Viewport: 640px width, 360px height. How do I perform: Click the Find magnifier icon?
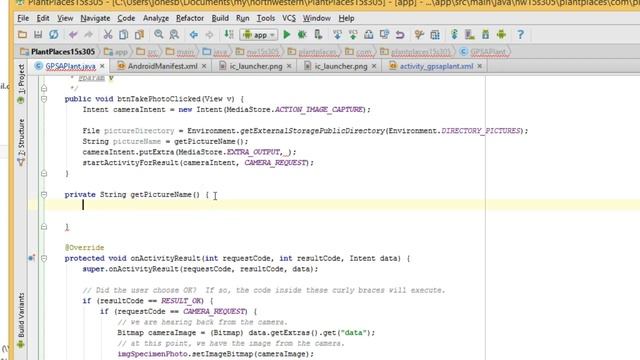coord(158,35)
